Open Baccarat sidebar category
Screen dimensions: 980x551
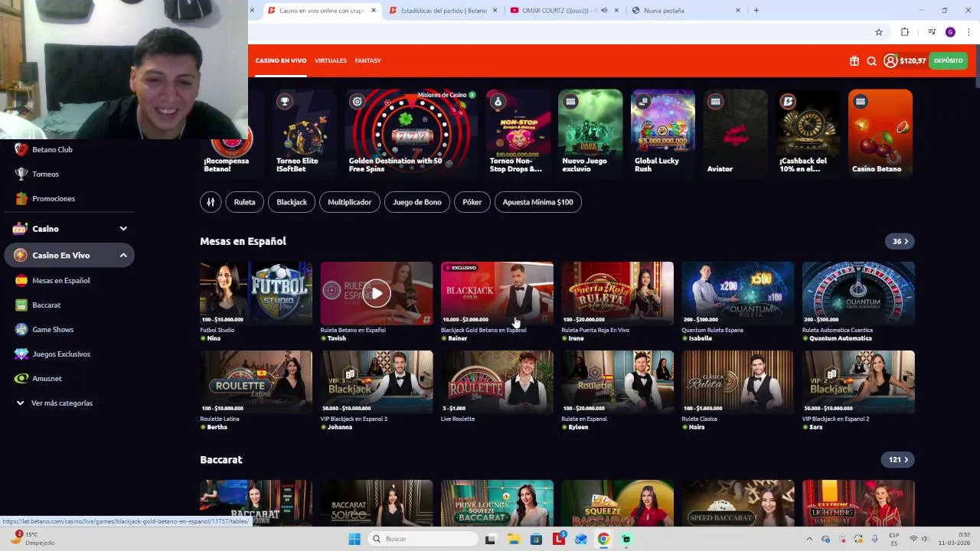[x=46, y=305]
